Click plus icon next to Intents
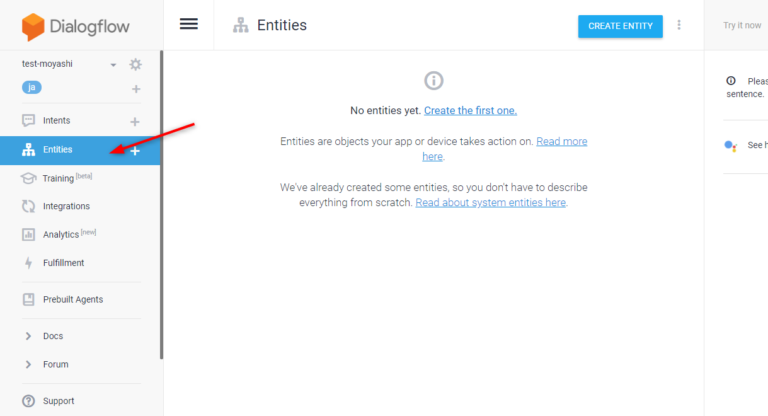 (136, 121)
